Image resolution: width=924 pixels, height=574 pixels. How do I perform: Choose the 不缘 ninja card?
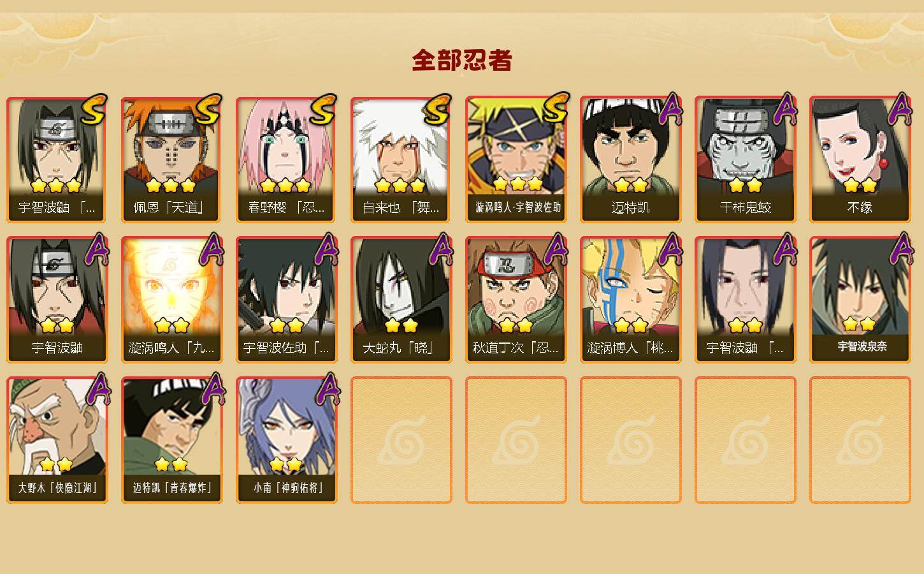coord(860,159)
